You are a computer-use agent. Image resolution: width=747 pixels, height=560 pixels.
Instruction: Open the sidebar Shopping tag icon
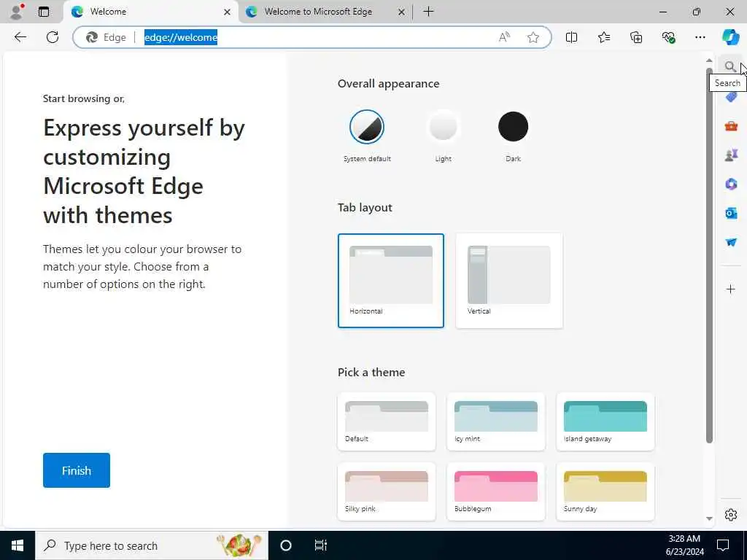pos(731,97)
